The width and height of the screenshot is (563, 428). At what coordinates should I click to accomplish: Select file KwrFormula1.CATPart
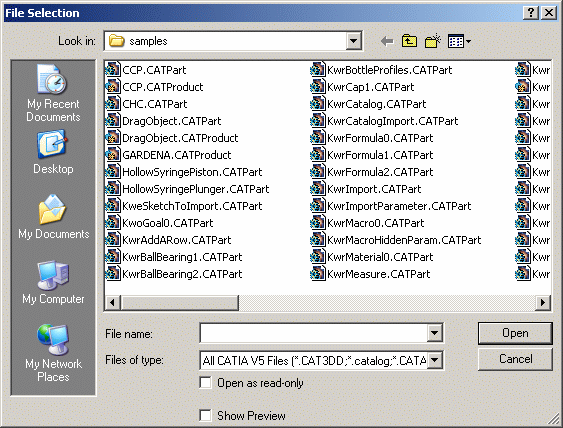372,155
